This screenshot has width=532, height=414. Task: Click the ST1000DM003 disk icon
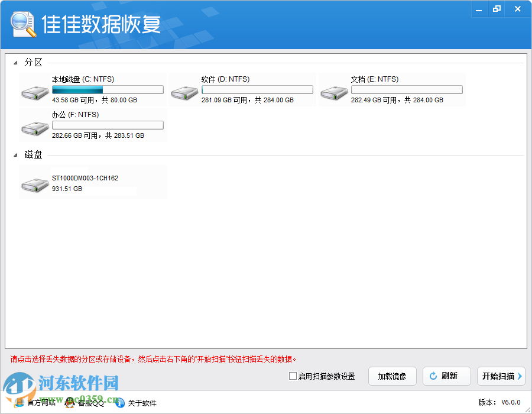click(35, 185)
